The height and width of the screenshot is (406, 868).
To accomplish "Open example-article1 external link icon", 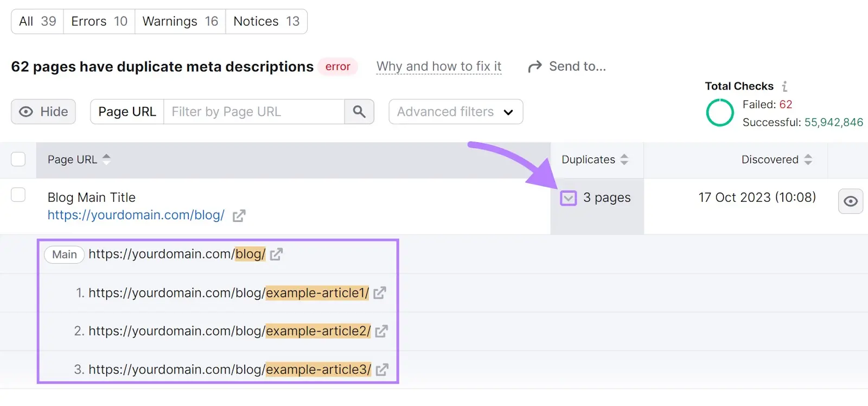I will coord(380,293).
